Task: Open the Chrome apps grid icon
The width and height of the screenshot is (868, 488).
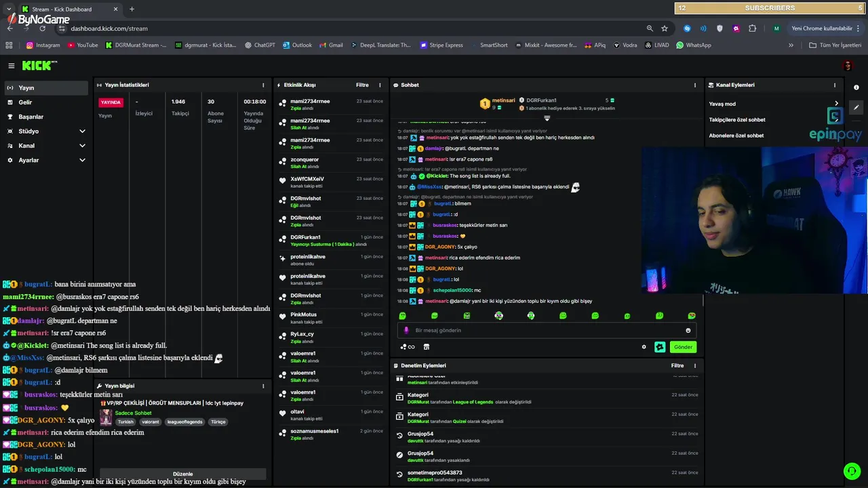Action: 9,45
